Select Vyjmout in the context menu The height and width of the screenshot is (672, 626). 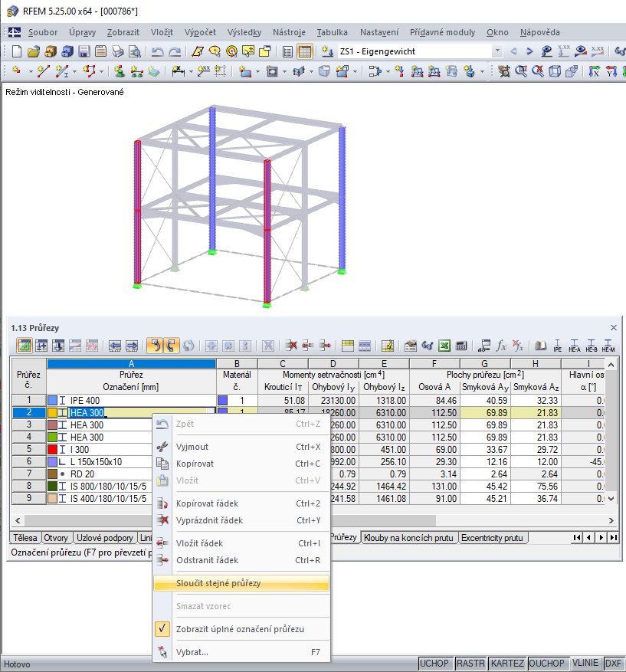click(241, 447)
